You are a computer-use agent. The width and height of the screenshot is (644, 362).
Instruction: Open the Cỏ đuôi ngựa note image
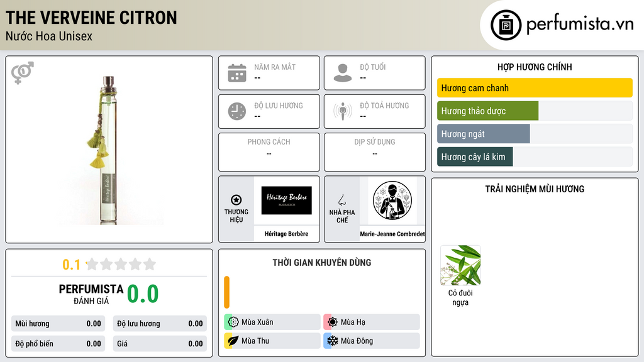[x=460, y=265]
